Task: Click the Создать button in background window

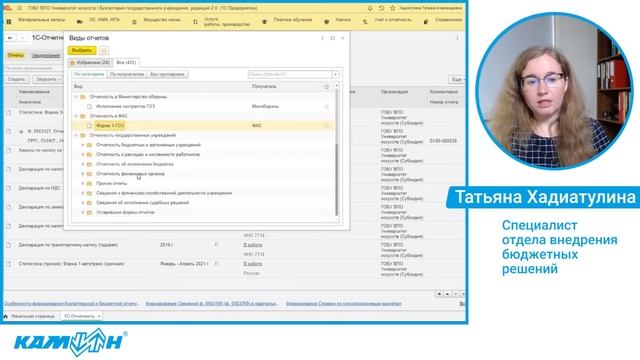Action: 16,79
